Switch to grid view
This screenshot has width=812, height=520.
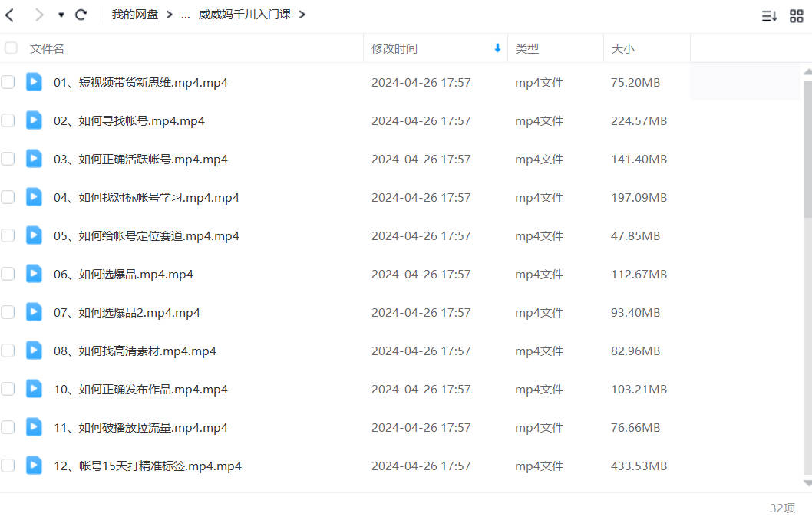pos(797,16)
